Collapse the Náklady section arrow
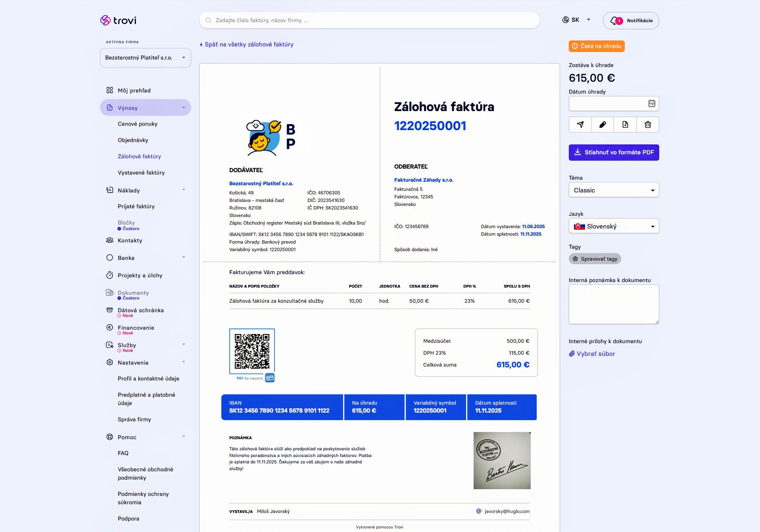 [184, 190]
